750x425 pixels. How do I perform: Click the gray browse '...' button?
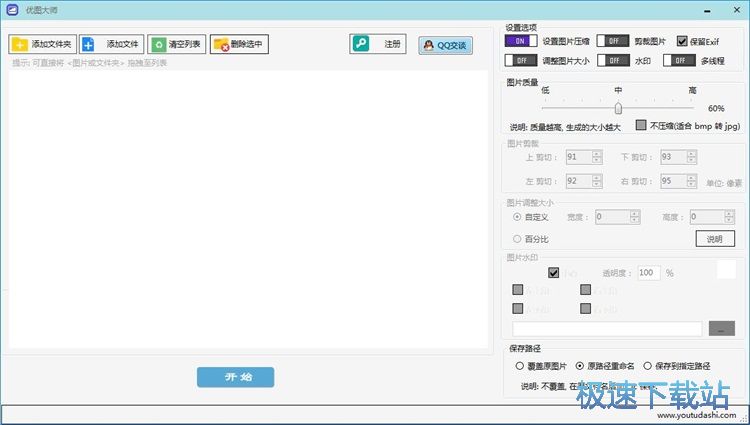[x=722, y=328]
